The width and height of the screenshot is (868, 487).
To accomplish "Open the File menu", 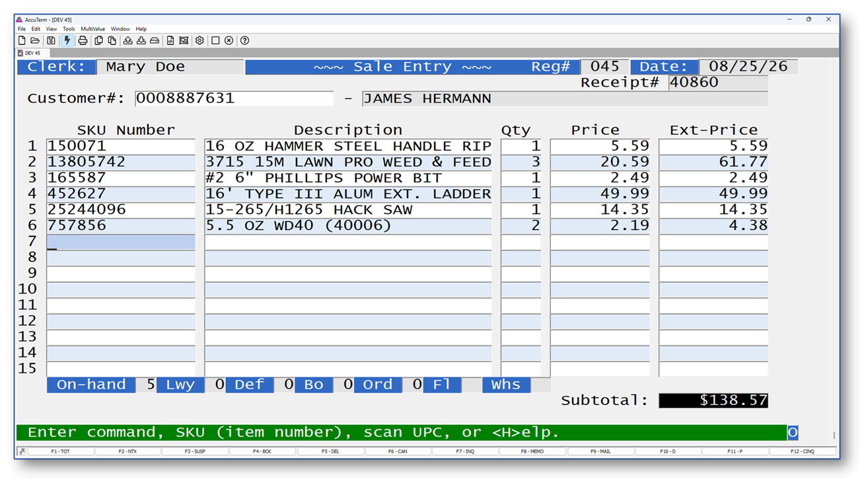I will 22,29.
